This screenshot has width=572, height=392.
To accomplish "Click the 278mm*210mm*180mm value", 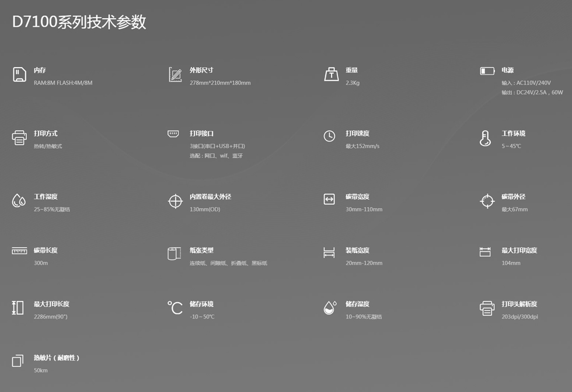I will 220,83.
